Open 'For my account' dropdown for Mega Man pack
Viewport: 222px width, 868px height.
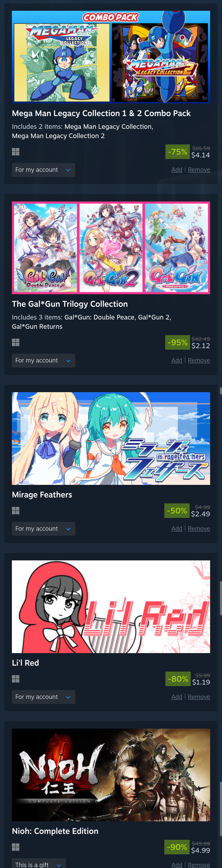click(x=43, y=170)
